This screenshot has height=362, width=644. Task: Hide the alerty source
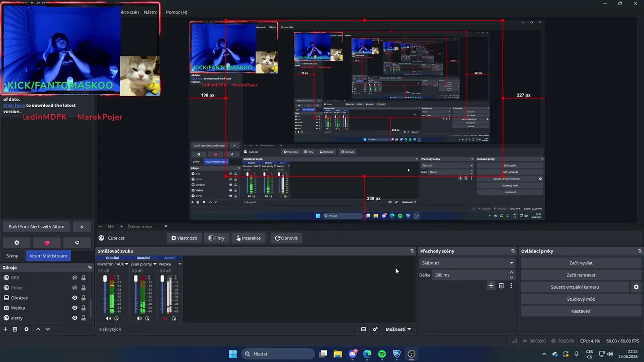[74, 318]
